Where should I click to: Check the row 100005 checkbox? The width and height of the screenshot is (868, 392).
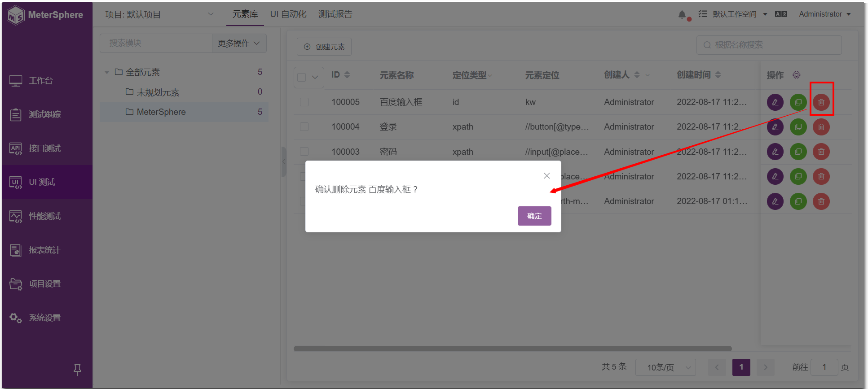coord(304,102)
